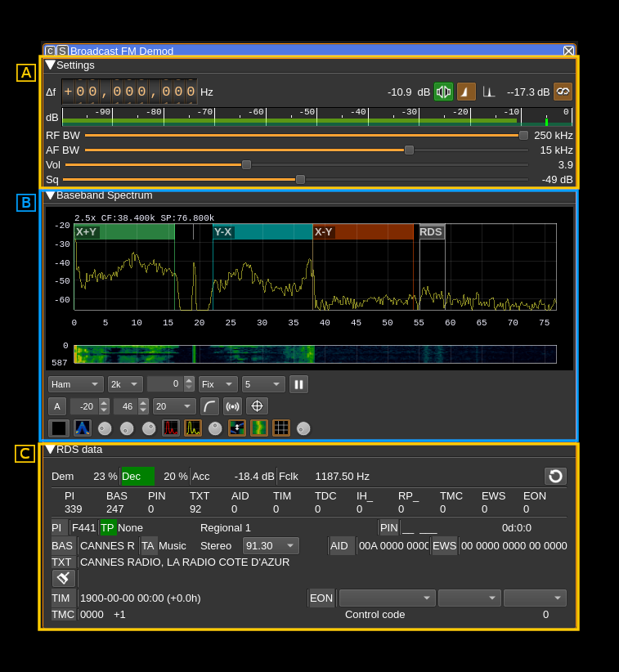This screenshot has width=619, height=672.
Task: Click the black clear spectrum button
Action: [x=59, y=428]
